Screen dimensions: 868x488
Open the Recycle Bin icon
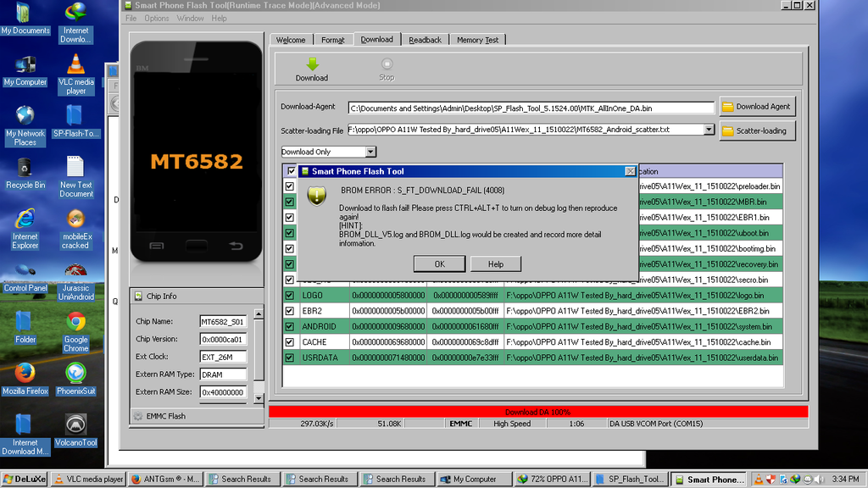coord(25,168)
